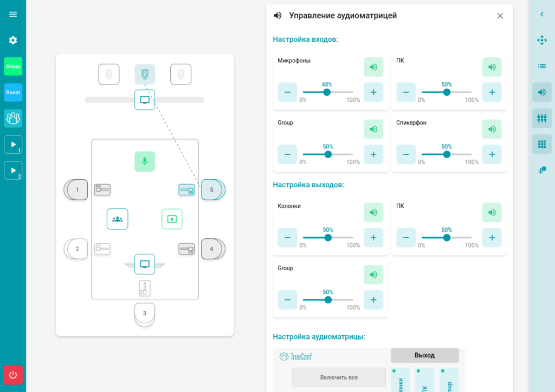
Task: Open the list icon in right sidebar
Action: [541, 66]
